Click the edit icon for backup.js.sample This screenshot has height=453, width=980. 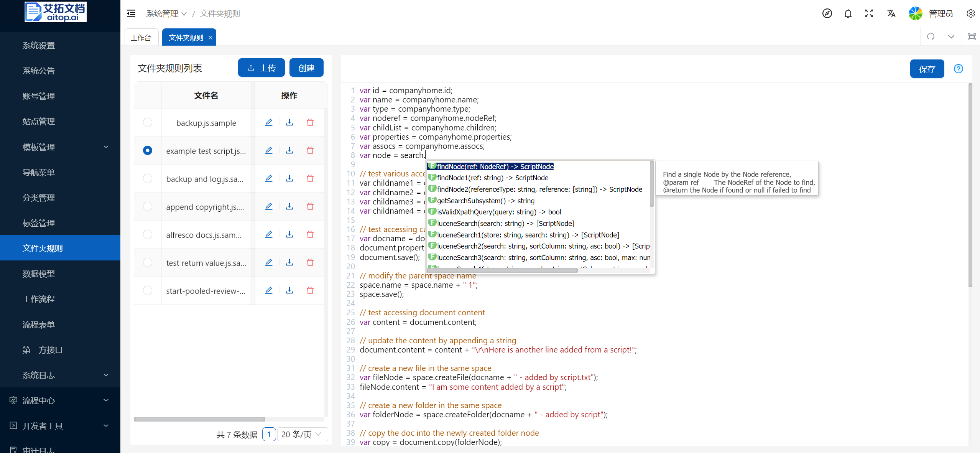269,122
